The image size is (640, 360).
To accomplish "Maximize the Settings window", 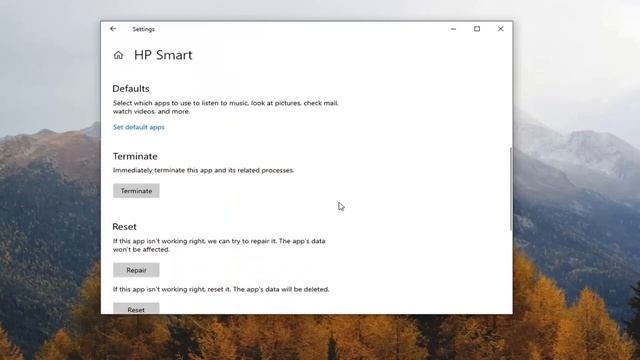I will coord(477,29).
